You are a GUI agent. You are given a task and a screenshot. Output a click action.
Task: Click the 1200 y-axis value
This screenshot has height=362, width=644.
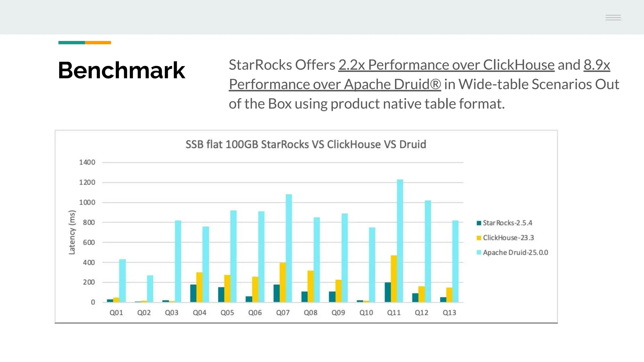pos(87,183)
